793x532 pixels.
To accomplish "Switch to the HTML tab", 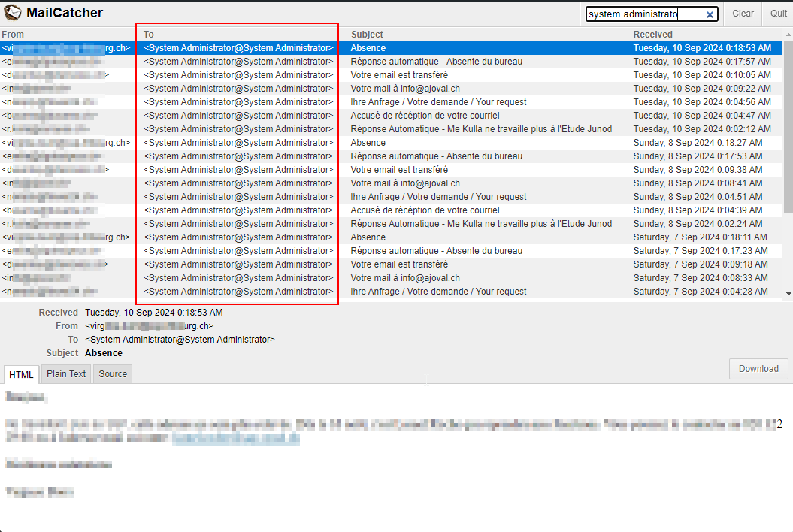I will (x=21, y=374).
